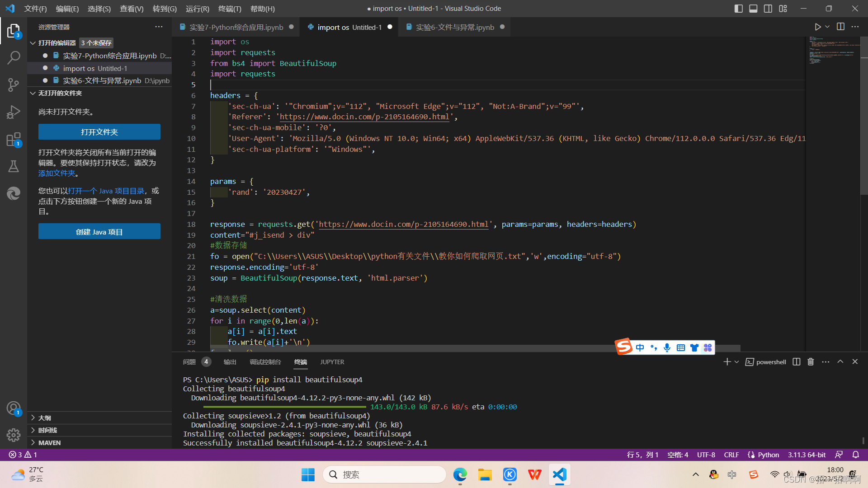The width and height of the screenshot is (868, 488).
Task: Toggle Sogou soft keyboard
Action: [681, 347]
